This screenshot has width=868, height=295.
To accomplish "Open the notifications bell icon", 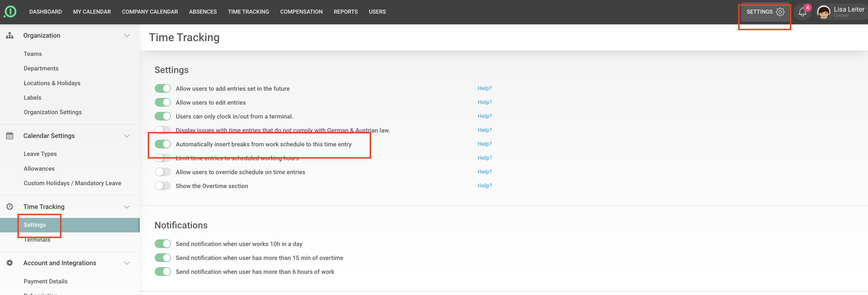I will pos(802,12).
